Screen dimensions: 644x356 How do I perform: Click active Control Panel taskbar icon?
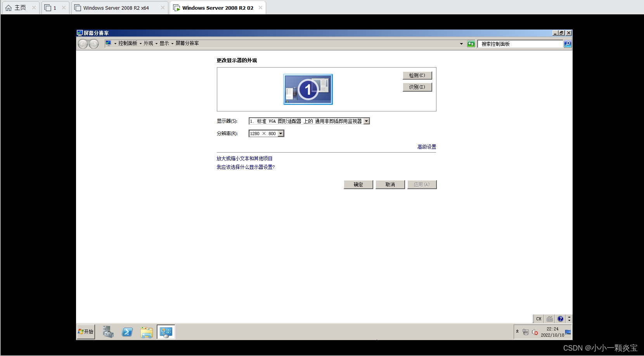[x=166, y=332]
